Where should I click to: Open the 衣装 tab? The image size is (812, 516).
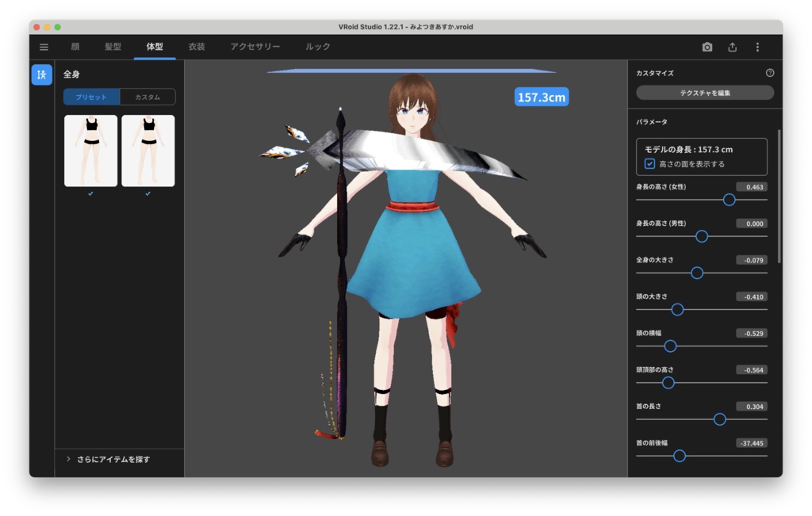[x=197, y=47]
